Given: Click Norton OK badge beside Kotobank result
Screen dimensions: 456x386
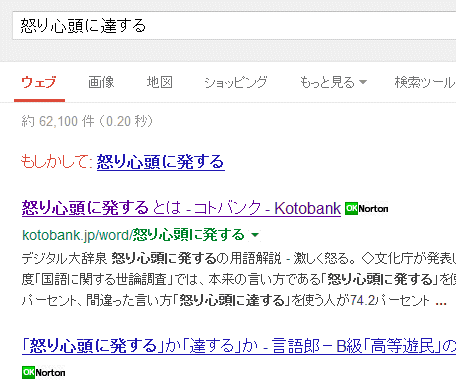Looking at the screenshot, I should (x=367, y=209).
